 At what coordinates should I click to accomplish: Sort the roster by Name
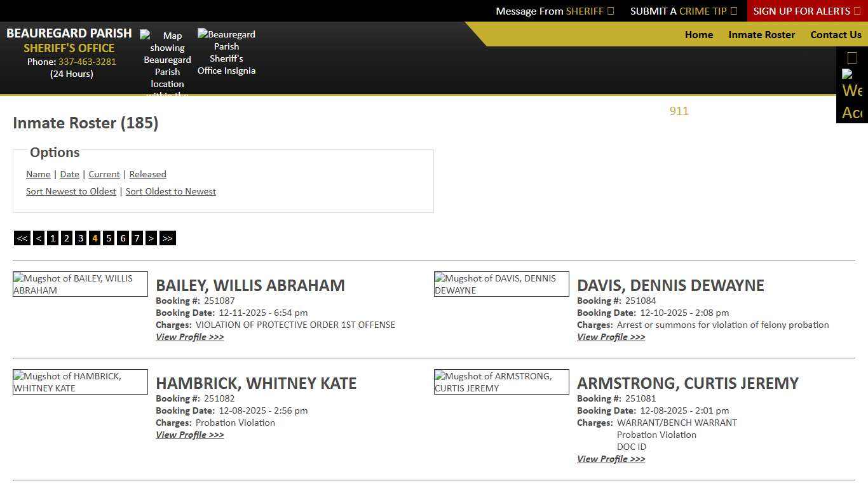point(38,174)
